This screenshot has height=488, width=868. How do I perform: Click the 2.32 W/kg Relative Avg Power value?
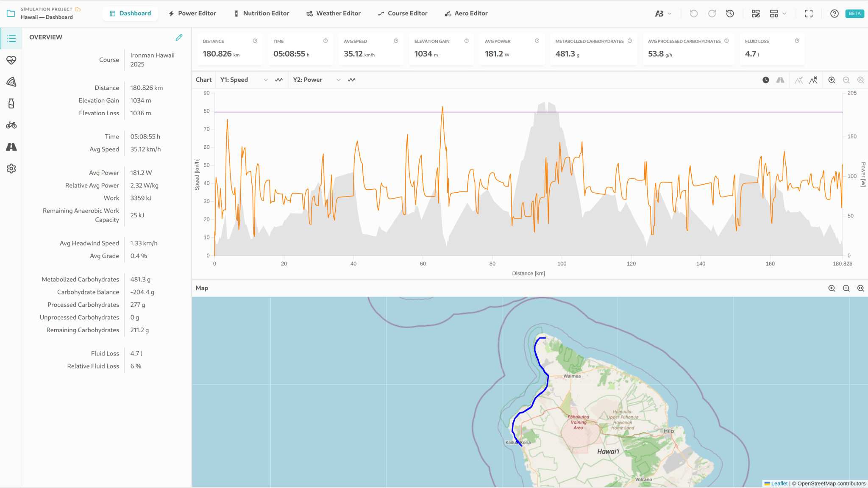[144, 186]
